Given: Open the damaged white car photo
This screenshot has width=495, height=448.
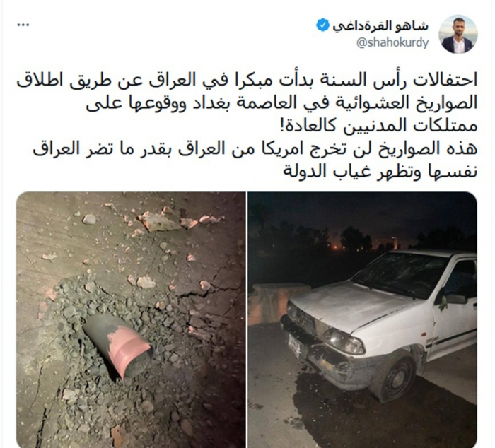Looking at the screenshot, I should [362, 319].
